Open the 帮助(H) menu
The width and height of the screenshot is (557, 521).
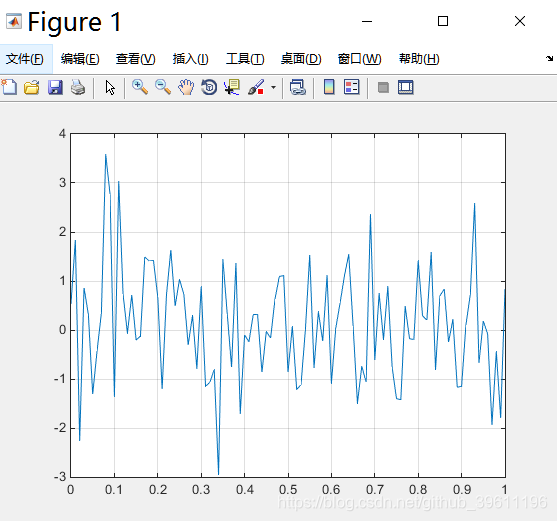[x=419, y=59]
